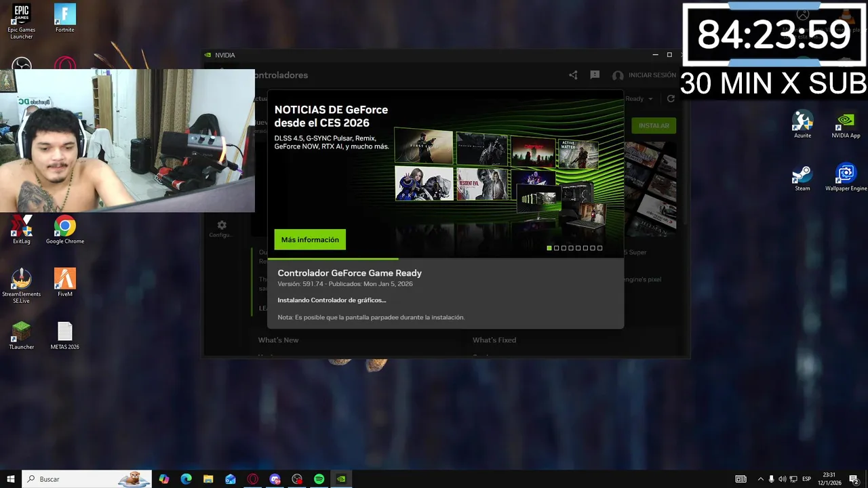Click the taskbar clock showing 23:31
The width and height of the screenshot is (868, 488).
831,479
